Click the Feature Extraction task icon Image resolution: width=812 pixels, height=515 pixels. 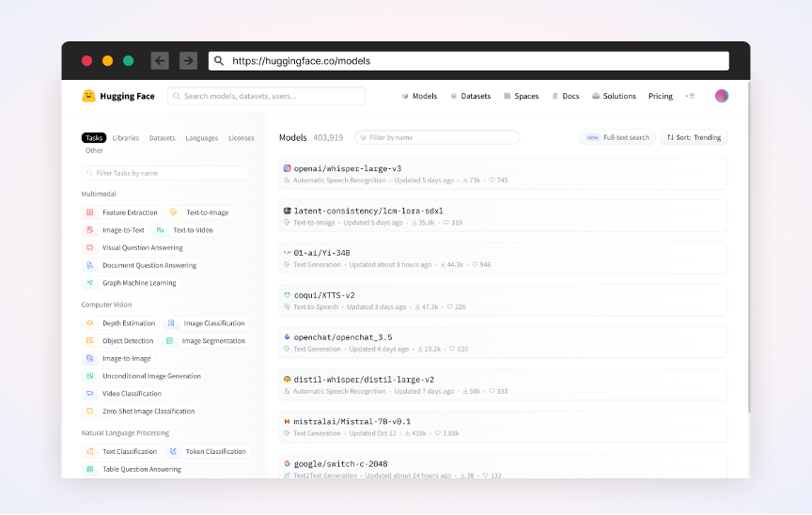[90, 212]
